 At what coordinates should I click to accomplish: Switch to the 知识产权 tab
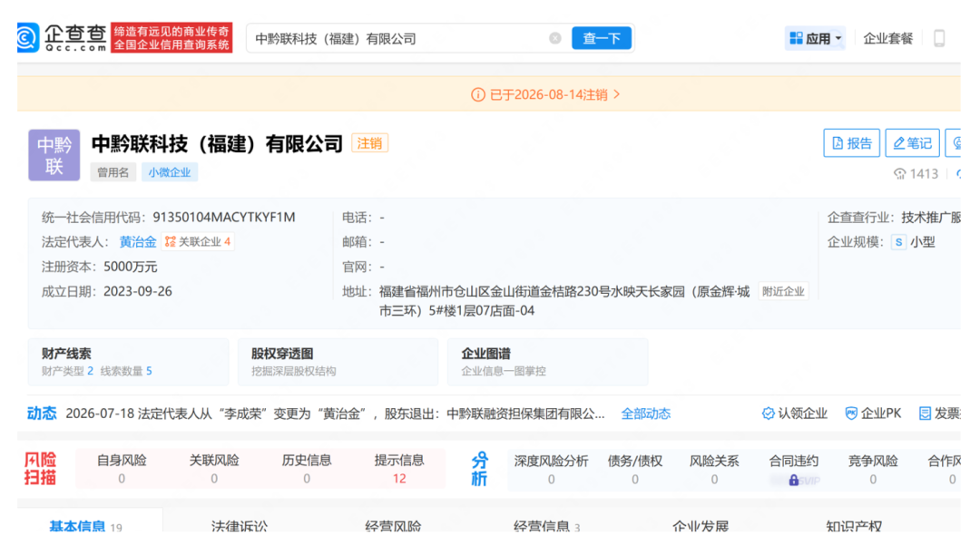tap(854, 526)
